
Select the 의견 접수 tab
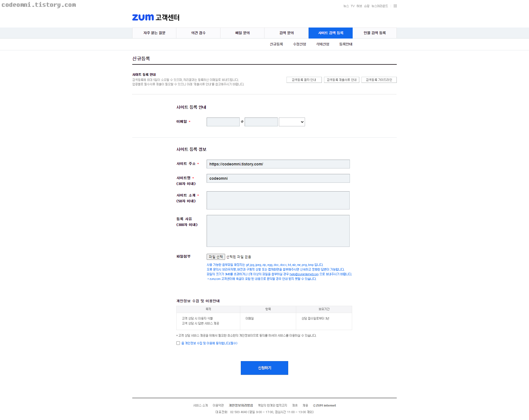(x=198, y=33)
